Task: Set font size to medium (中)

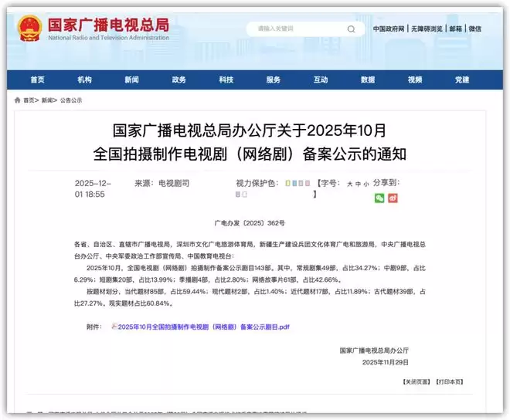Action: [357, 185]
